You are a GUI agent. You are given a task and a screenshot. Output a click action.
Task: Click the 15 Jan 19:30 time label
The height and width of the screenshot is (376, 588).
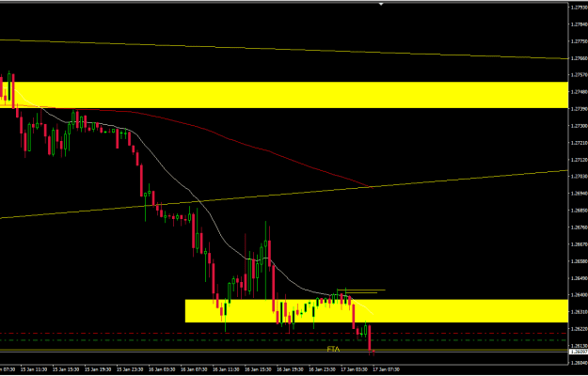point(98,369)
